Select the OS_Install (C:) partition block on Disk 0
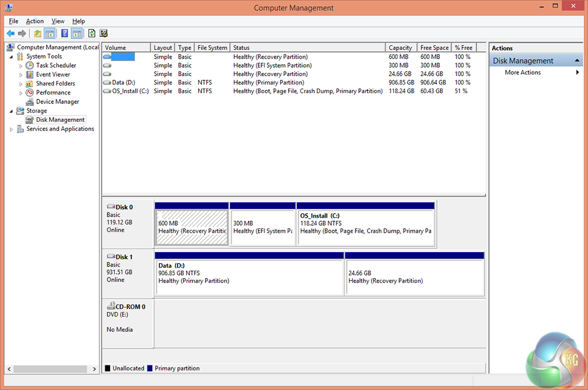Viewport: 588px width, 390px height. [366, 227]
